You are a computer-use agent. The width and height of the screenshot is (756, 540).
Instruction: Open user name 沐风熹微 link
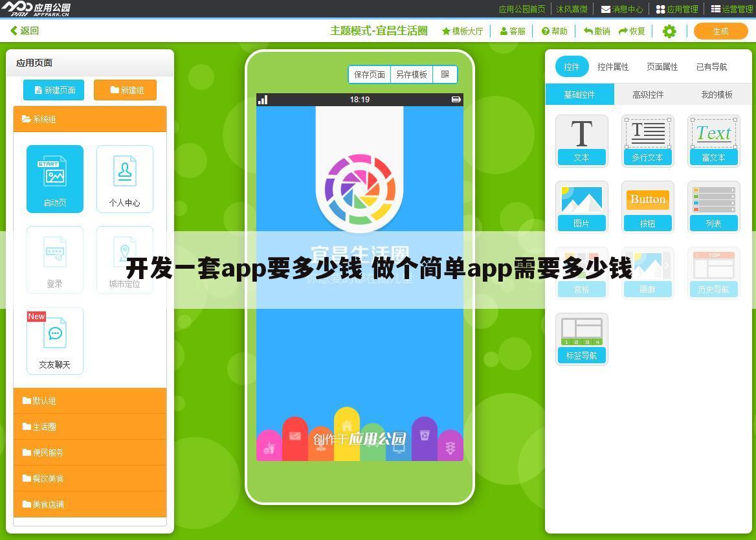pos(572,9)
